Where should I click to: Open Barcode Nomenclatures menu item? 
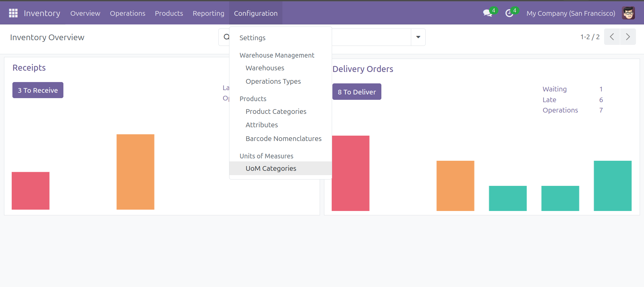tap(283, 139)
